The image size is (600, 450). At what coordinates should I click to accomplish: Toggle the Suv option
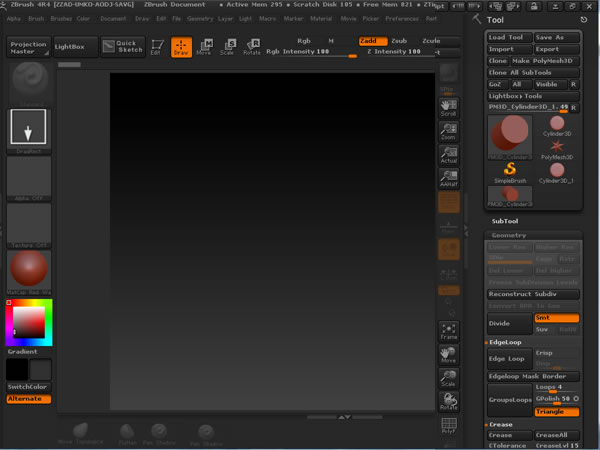[544, 329]
